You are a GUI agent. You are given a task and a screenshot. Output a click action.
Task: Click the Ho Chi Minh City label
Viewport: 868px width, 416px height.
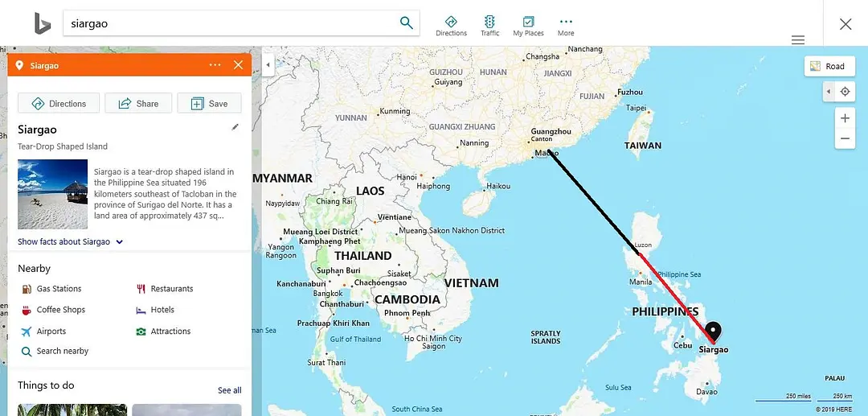433,339
